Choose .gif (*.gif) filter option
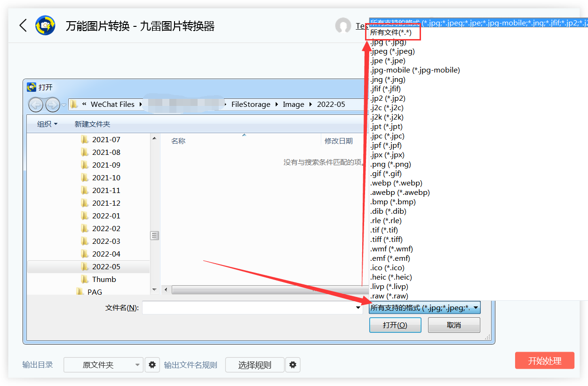The height and width of the screenshot is (386, 588). (386, 174)
